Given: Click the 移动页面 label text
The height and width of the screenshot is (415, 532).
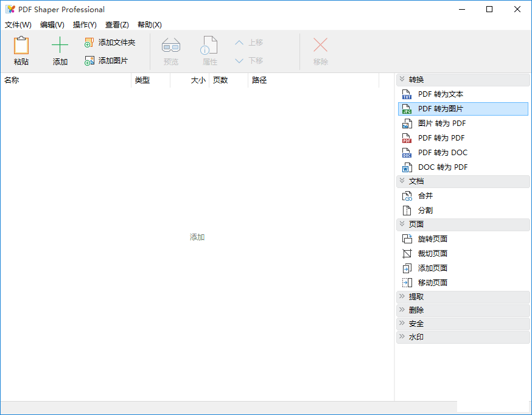Looking at the screenshot, I should (433, 283).
